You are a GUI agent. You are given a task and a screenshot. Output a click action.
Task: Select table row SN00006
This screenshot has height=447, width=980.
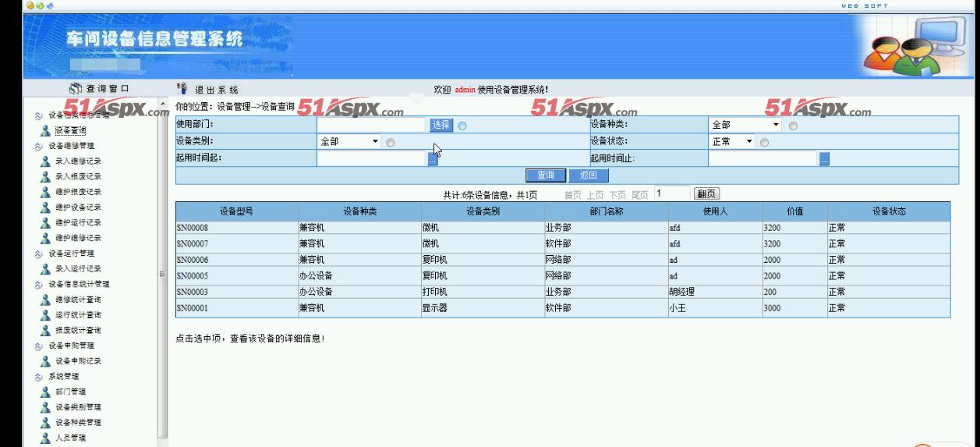(x=563, y=260)
